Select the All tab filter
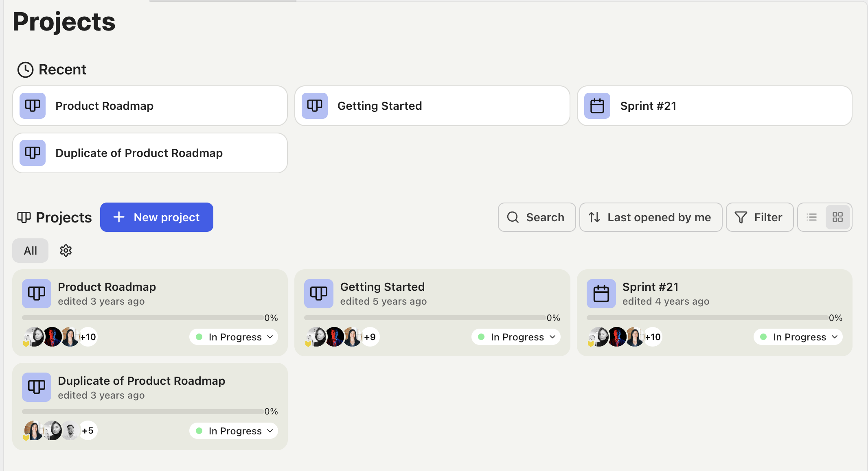Screen dimensions: 868x471 (30, 251)
